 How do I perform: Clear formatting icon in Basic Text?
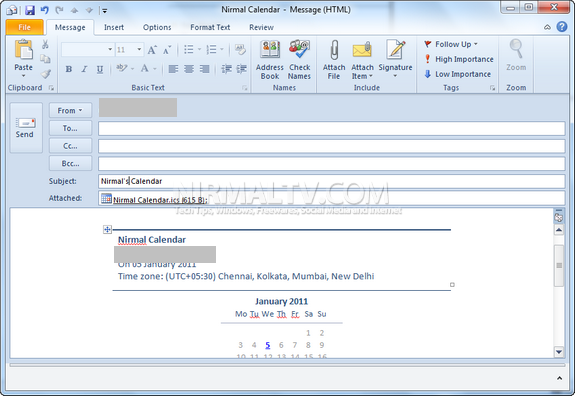pos(240,50)
